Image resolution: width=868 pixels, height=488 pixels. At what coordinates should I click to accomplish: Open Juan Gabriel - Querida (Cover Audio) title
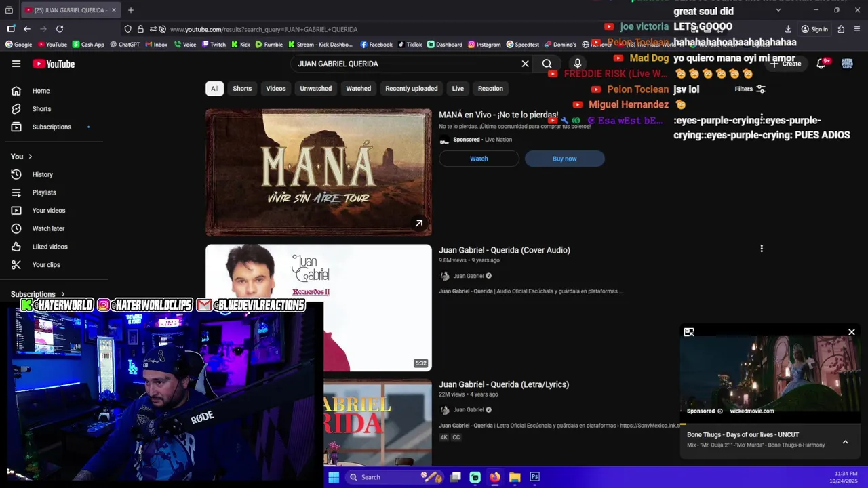coord(505,250)
